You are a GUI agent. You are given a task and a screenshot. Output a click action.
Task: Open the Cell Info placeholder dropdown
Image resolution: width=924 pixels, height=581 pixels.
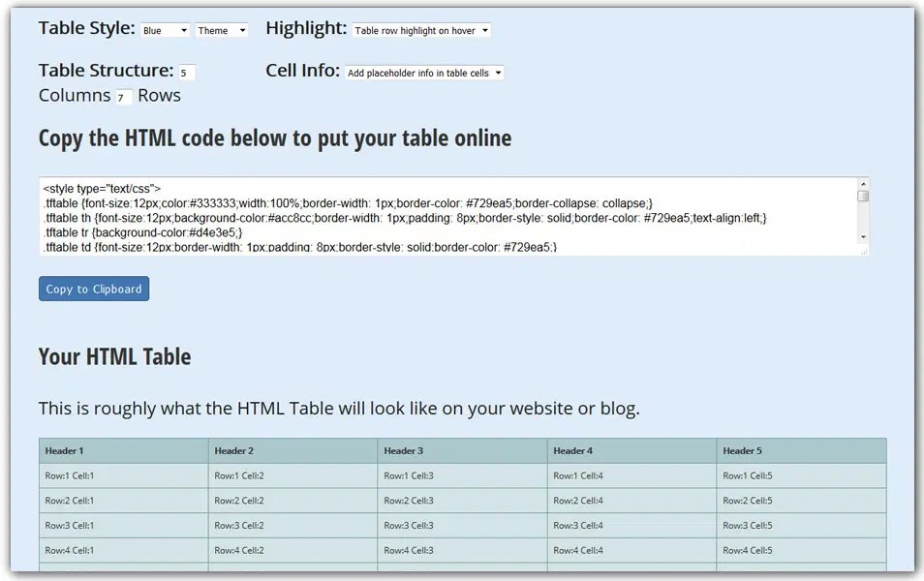pyautogui.click(x=424, y=73)
